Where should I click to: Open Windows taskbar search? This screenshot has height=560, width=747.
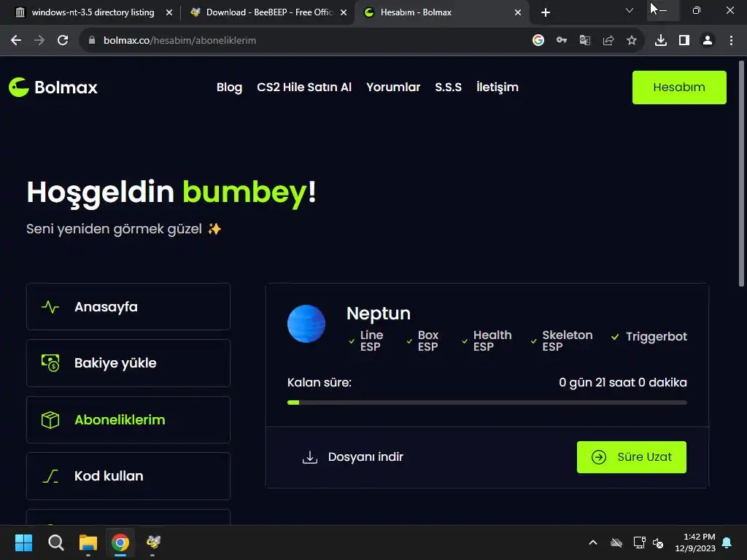coord(55,542)
